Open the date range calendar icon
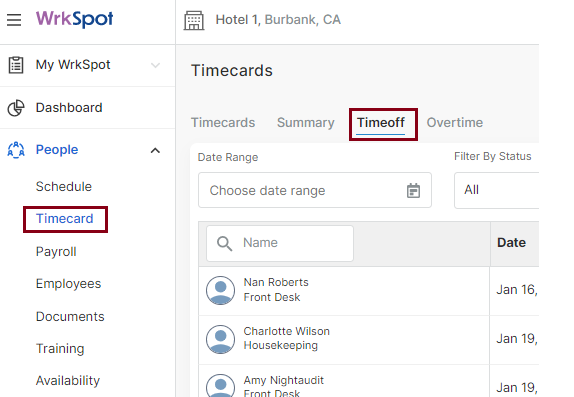 tap(413, 190)
